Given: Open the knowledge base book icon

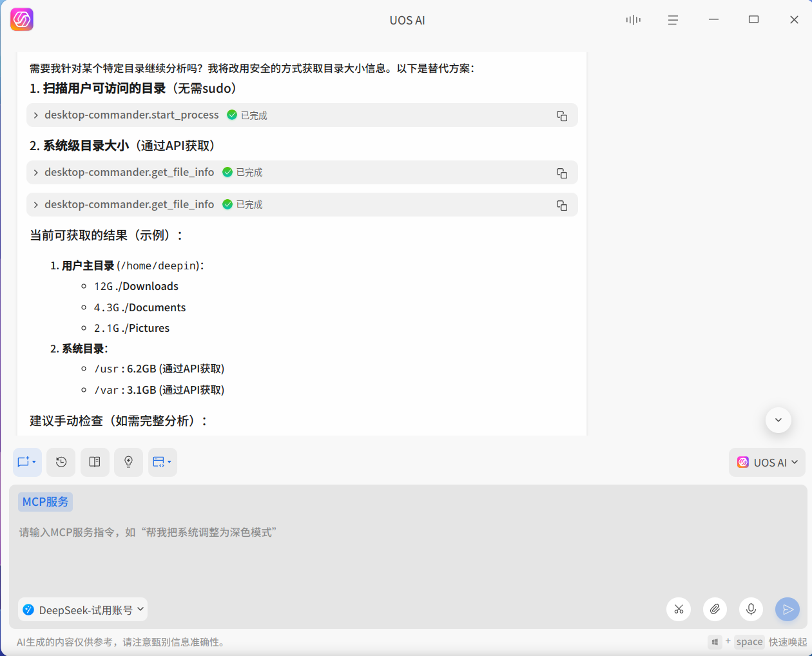Looking at the screenshot, I should click(95, 462).
